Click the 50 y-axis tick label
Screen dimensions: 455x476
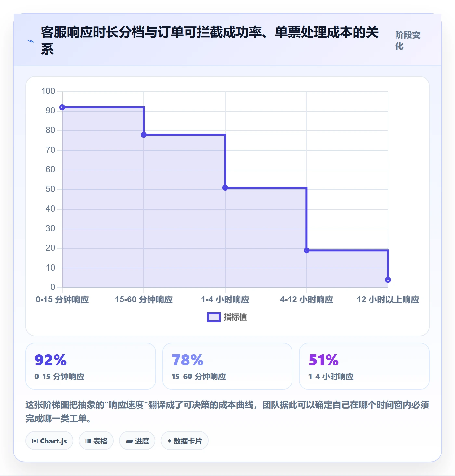(x=50, y=189)
